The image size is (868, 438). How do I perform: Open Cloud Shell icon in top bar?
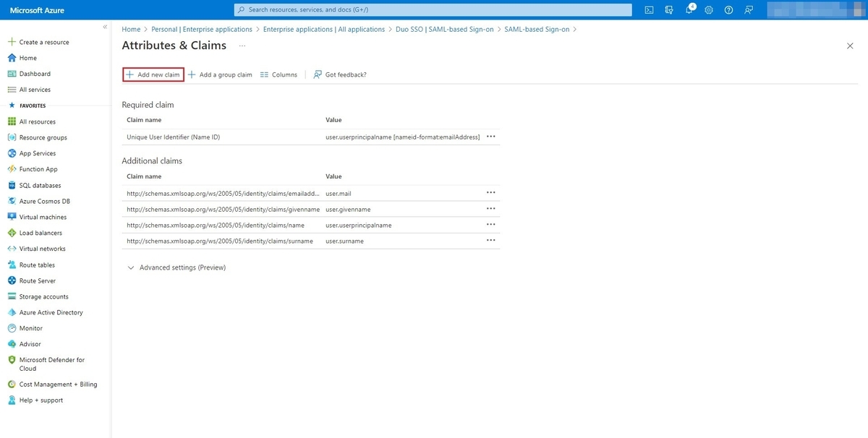point(650,10)
